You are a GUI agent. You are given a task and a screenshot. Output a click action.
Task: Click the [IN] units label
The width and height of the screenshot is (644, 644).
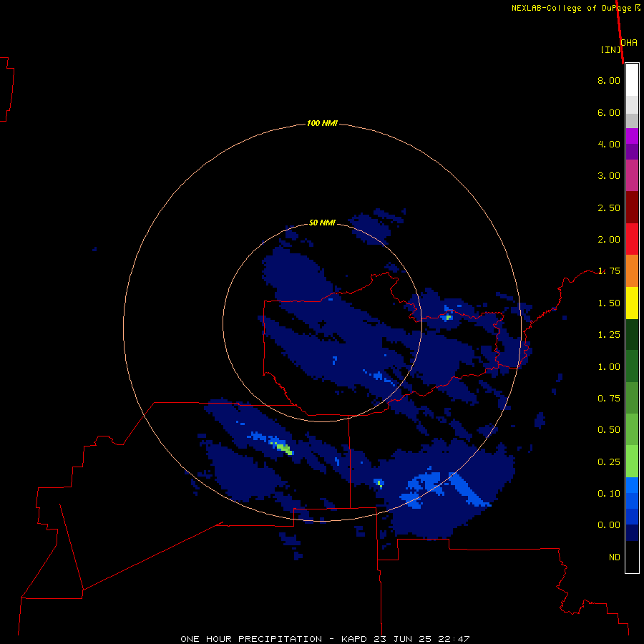[611, 49]
